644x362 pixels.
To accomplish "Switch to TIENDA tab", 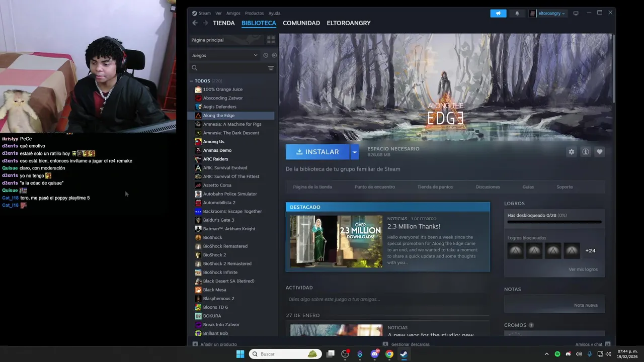I will click(224, 23).
